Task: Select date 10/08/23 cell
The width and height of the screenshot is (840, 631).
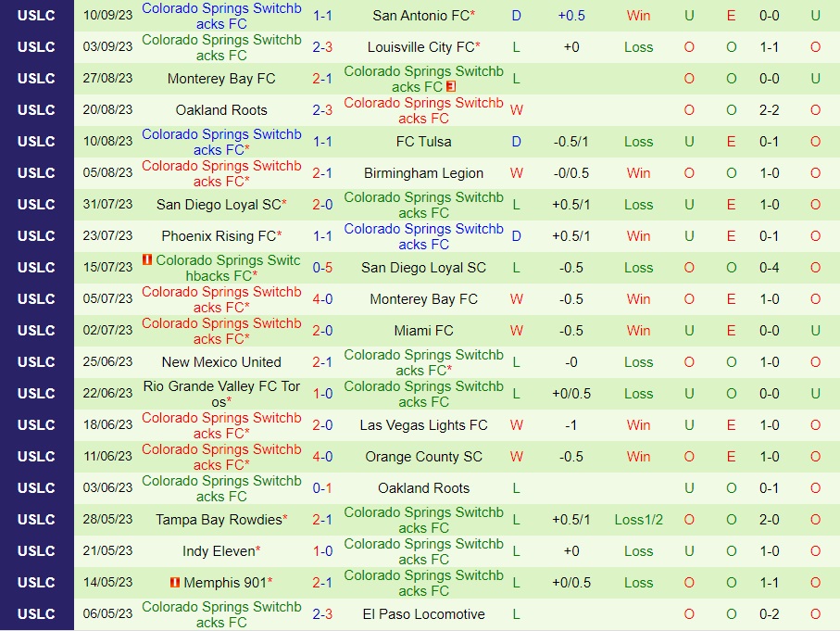Action: pyautogui.click(x=107, y=142)
